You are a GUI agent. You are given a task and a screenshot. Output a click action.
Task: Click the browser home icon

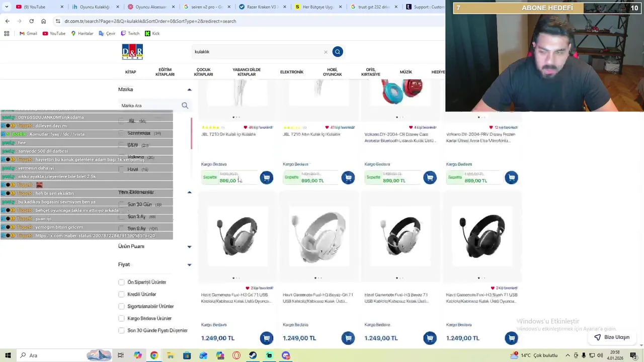coord(43,21)
